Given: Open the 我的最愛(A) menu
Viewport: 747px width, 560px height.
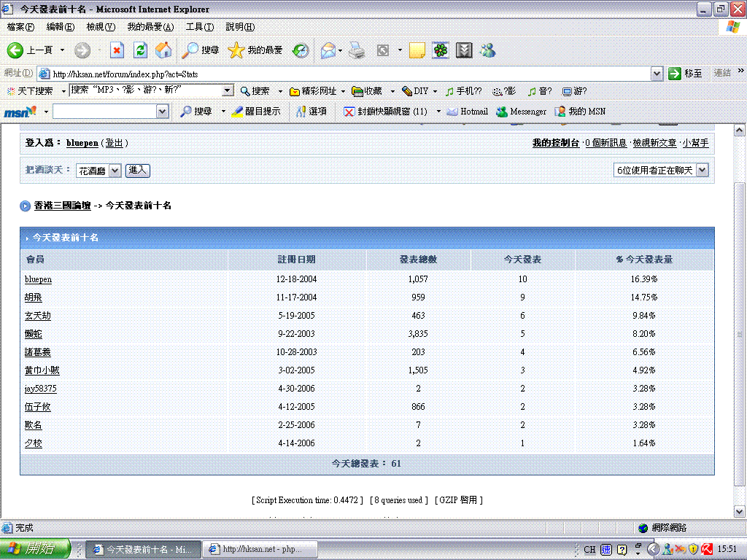Looking at the screenshot, I should coord(150,27).
